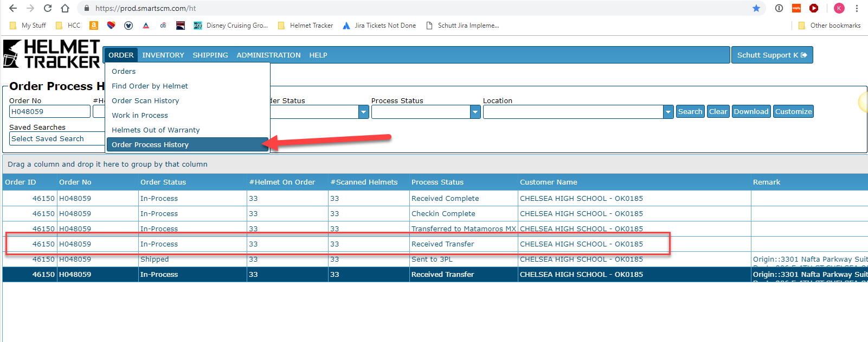Viewport: 868px width, 342px height.
Task: Click the browser forward arrow
Action: pyautogui.click(x=30, y=8)
